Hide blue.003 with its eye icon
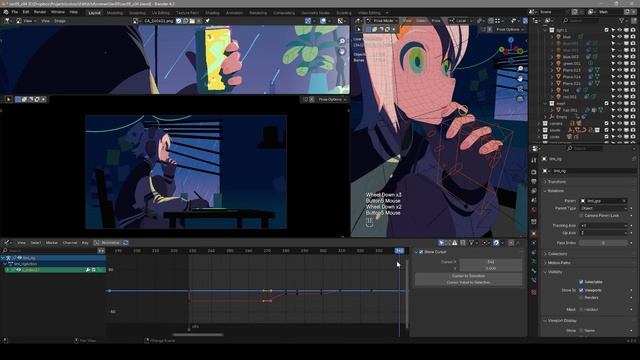The width and height of the screenshot is (640, 360). [620, 57]
